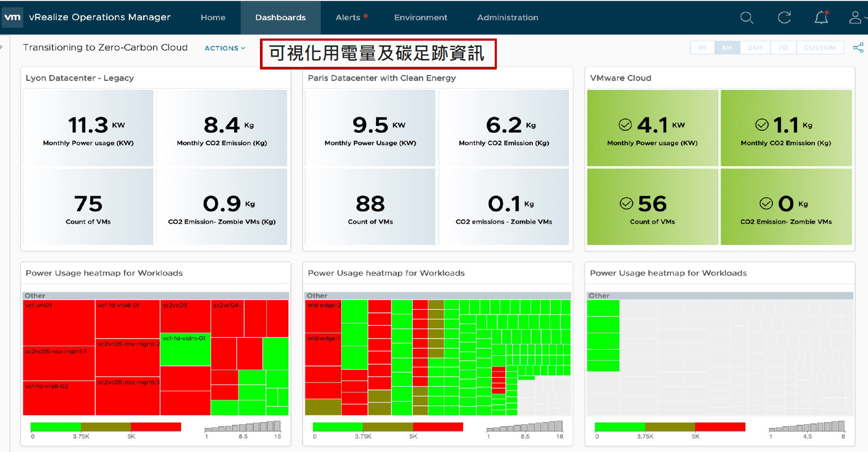
Task: Select sc2vc05-nsx-mgmt-3 heatmap cell
Action: point(128,396)
